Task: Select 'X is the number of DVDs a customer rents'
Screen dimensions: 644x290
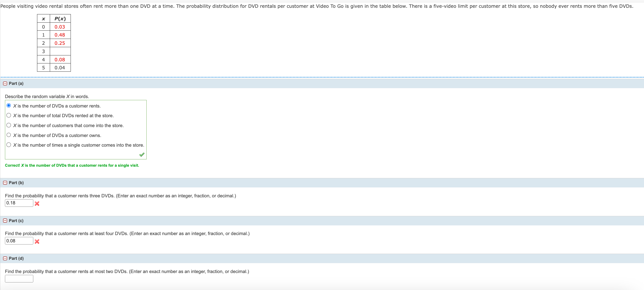Action: [x=9, y=105]
